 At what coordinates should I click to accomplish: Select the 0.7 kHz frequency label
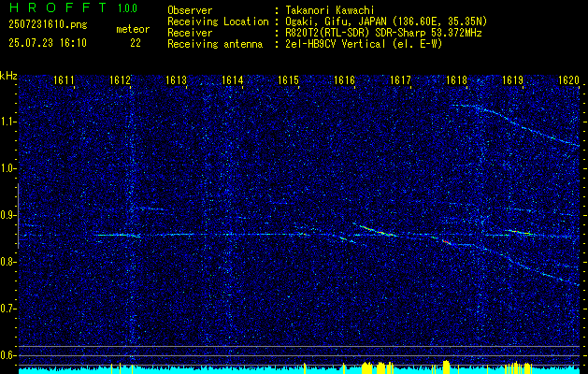click(x=7, y=309)
